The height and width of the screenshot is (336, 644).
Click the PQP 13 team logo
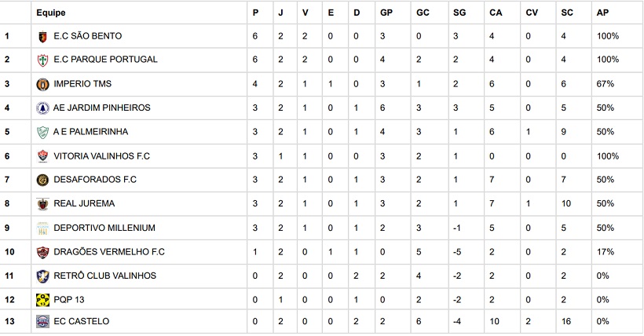click(x=42, y=300)
